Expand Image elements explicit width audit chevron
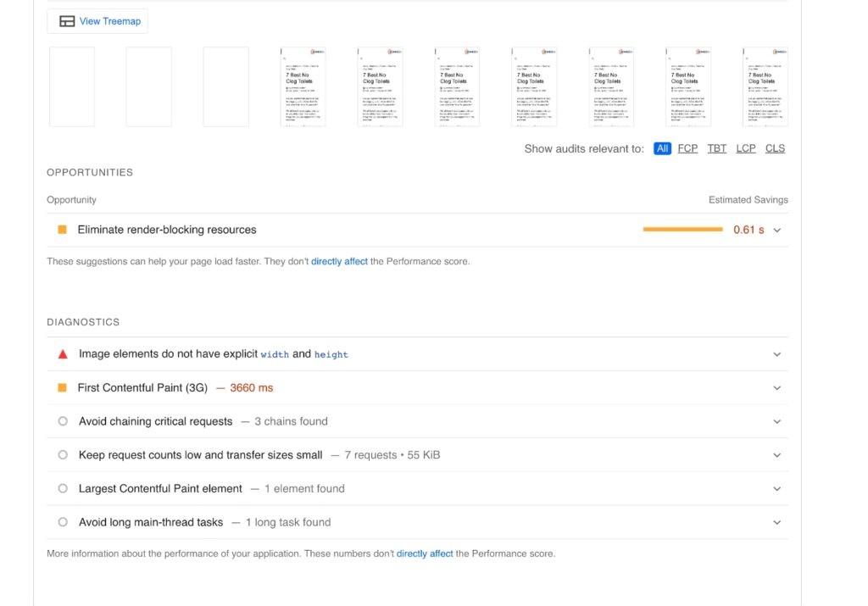This screenshot has height=606, width=868. [776, 354]
